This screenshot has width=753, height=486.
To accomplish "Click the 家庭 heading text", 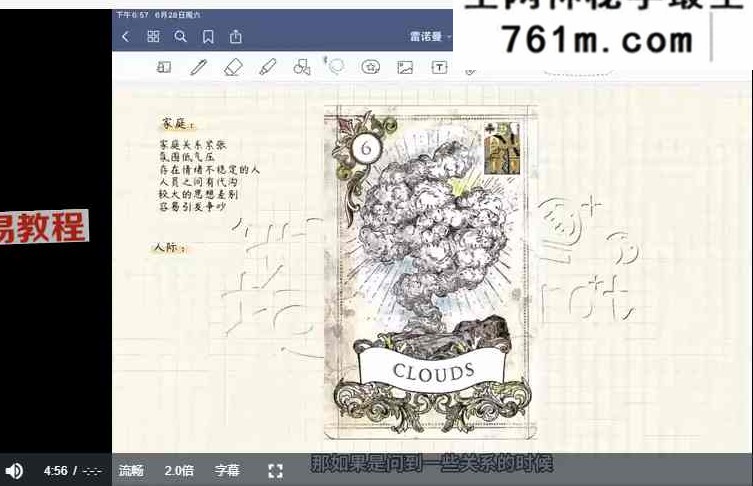I will point(177,124).
